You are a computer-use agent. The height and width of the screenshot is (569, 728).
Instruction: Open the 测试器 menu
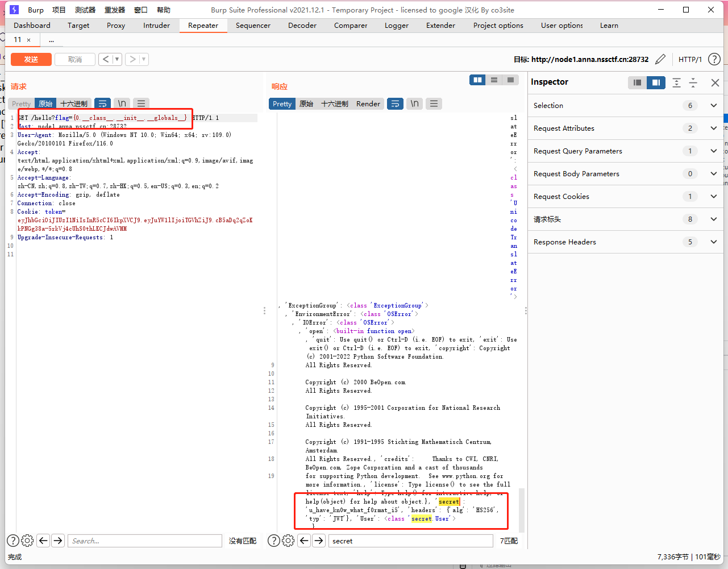(x=85, y=10)
